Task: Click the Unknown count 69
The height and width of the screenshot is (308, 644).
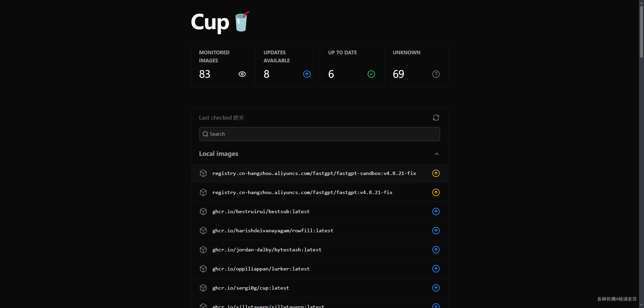Action: 398,74
